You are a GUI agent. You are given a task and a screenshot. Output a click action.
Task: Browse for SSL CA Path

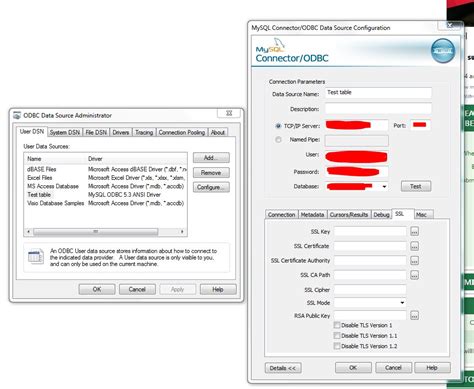tap(414, 275)
